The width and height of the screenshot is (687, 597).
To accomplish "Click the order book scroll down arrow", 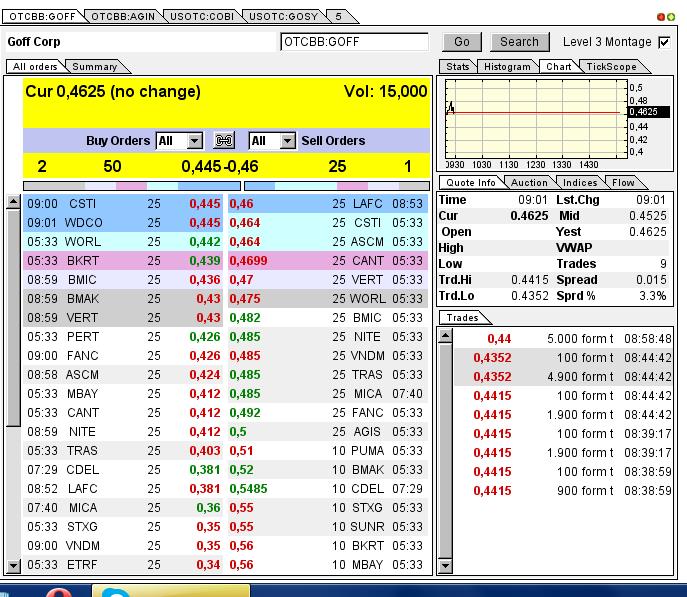I will [14, 565].
